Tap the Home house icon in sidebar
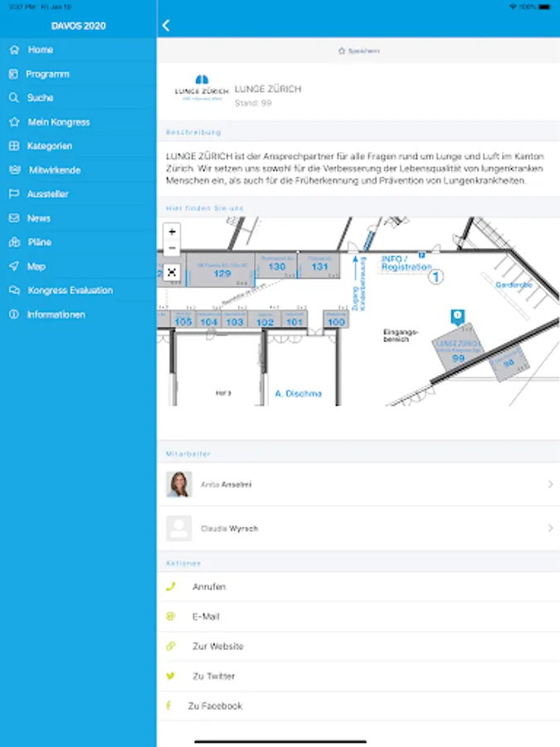This screenshot has height=747, width=560. 14,50
